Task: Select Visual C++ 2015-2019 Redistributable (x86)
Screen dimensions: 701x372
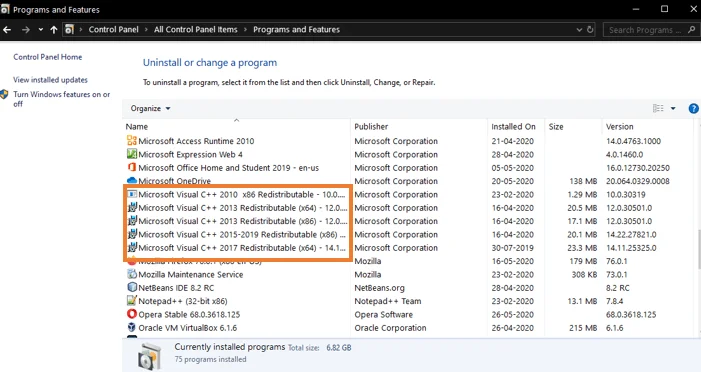Action: (x=242, y=234)
